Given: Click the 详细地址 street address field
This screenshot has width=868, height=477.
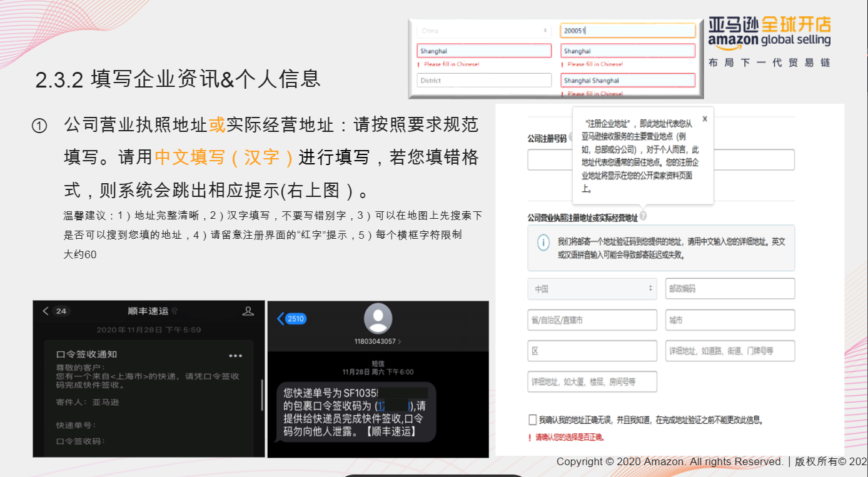Looking at the screenshot, I should click(730, 351).
